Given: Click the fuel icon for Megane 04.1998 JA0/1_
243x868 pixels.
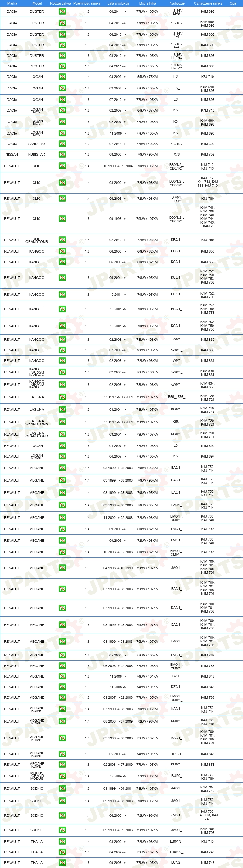Looking at the screenshot, I should [x=62, y=568].
